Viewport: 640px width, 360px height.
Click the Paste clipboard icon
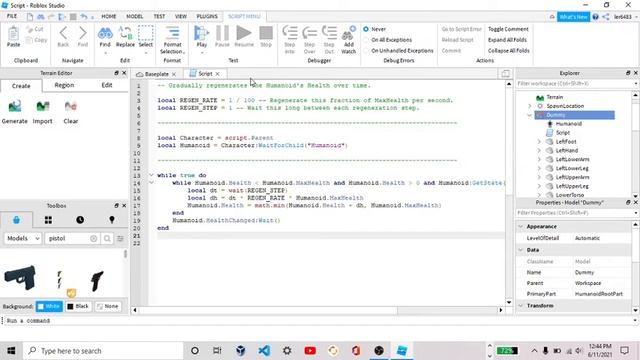coord(13,33)
